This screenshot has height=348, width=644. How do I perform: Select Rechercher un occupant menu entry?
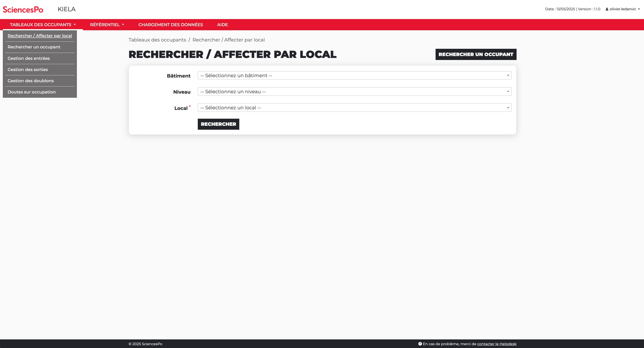[34, 47]
